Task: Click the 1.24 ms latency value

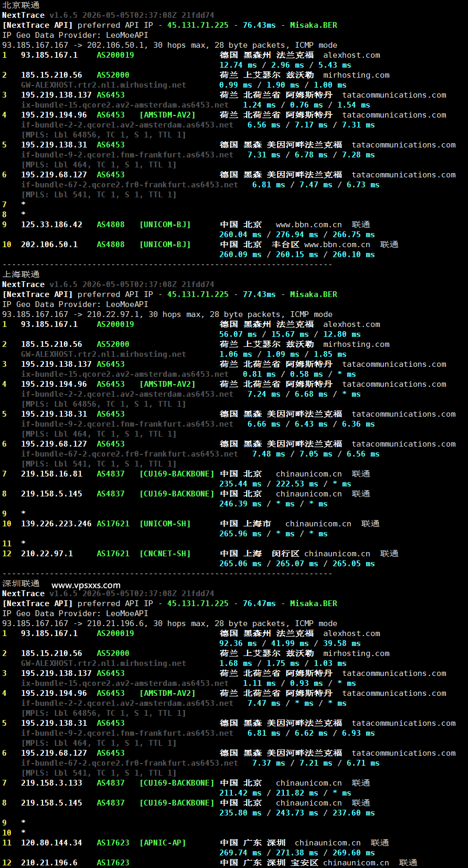Action: (259, 105)
